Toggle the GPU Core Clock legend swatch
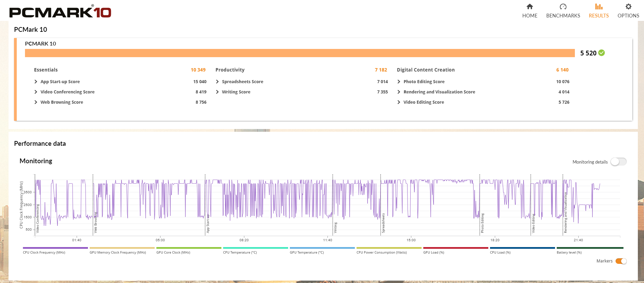The image size is (644, 283). pos(189,248)
